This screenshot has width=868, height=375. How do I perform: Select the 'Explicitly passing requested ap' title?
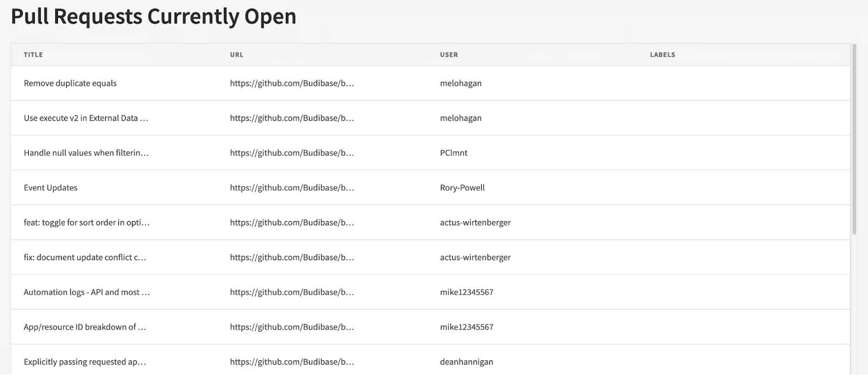tap(85, 362)
